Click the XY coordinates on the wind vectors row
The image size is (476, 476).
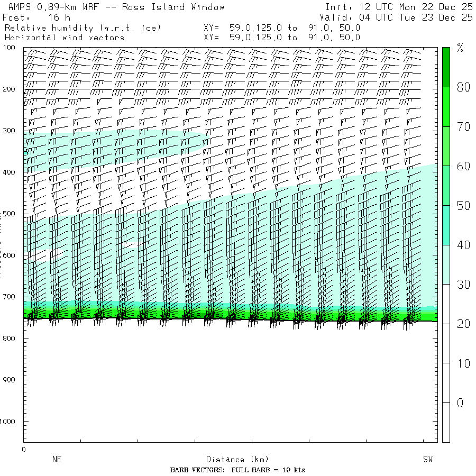pos(282,38)
